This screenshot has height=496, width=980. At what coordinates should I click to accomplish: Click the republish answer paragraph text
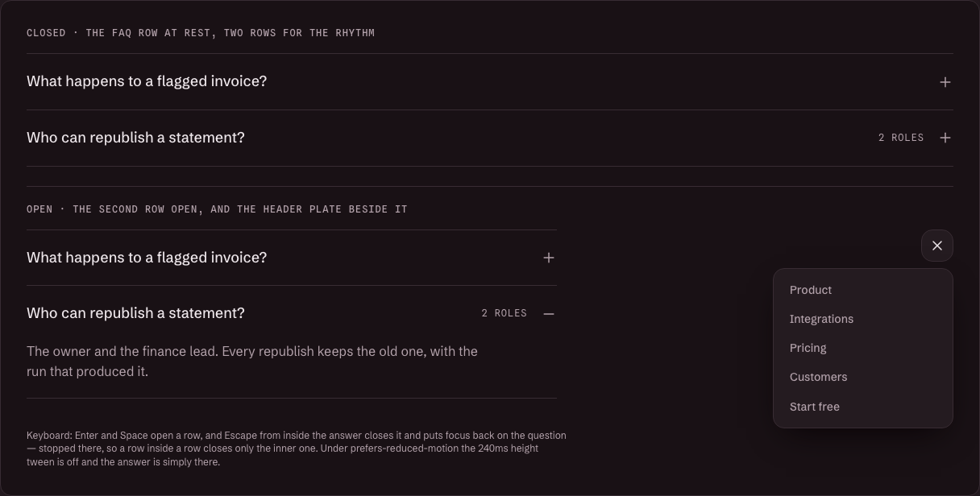pyautogui.click(x=252, y=362)
